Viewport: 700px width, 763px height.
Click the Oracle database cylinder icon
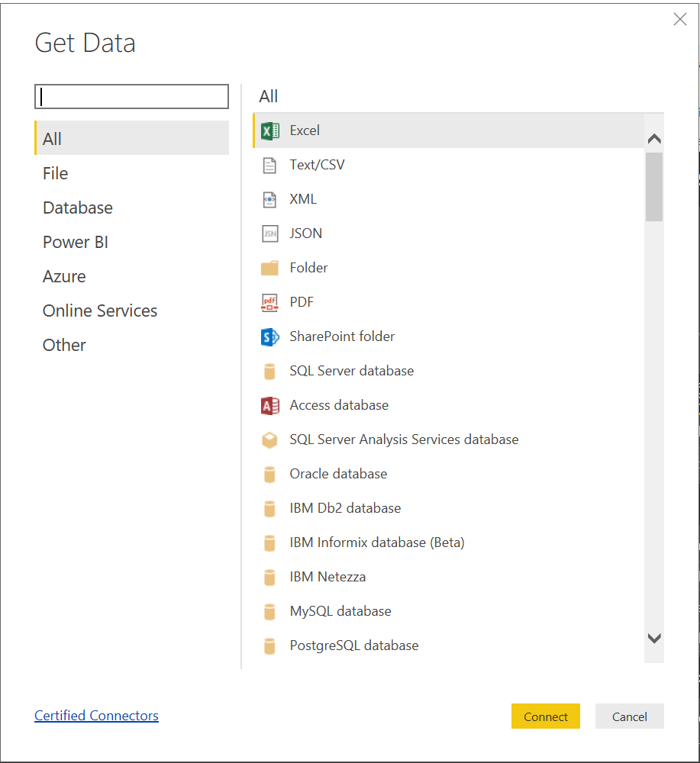pyautogui.click(x=269, y=475)
